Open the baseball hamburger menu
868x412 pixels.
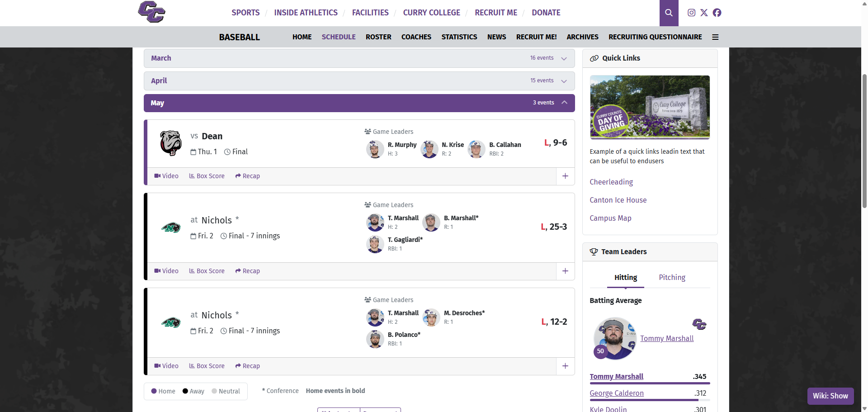(x=715, y=37)
